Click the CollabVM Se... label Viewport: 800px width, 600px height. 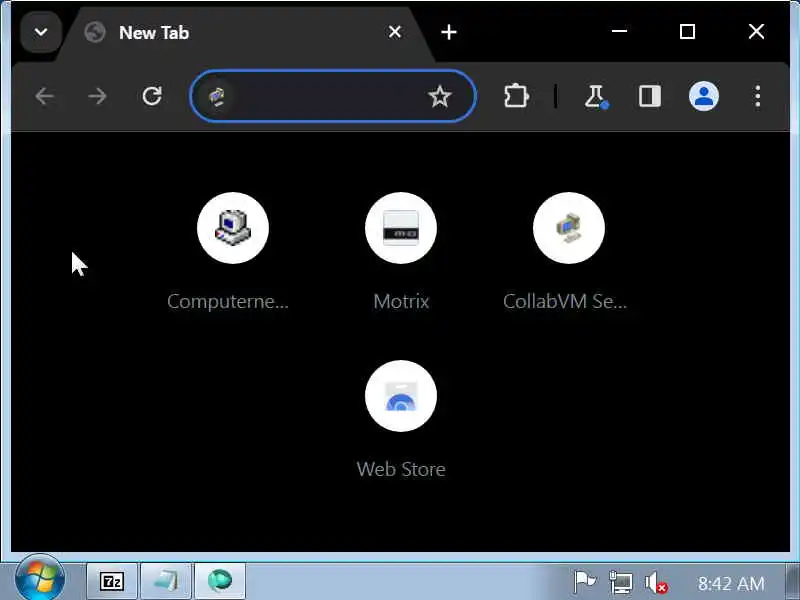565,301
